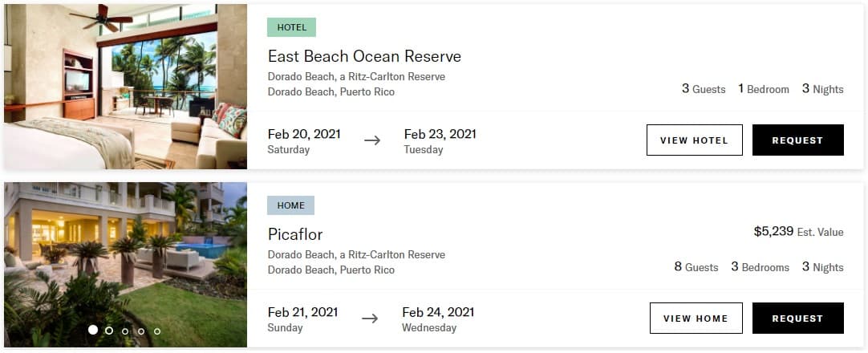Click the arrow between Feb 21 and Feb 24
The width and height of the screenshot is (868, 353).
point(370,319)
